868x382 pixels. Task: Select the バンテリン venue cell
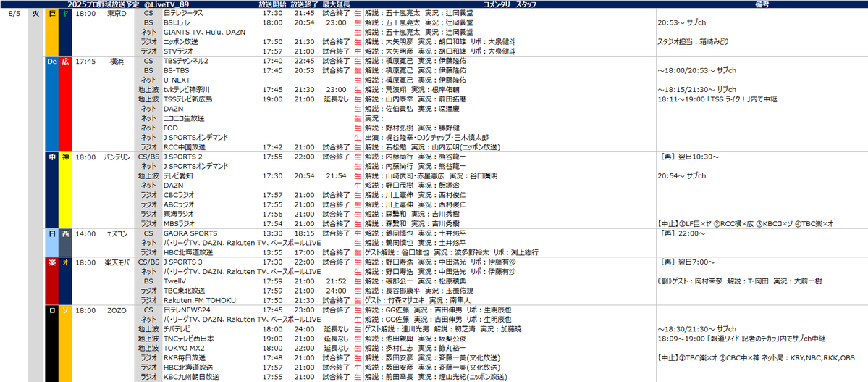tap(117, 157)
